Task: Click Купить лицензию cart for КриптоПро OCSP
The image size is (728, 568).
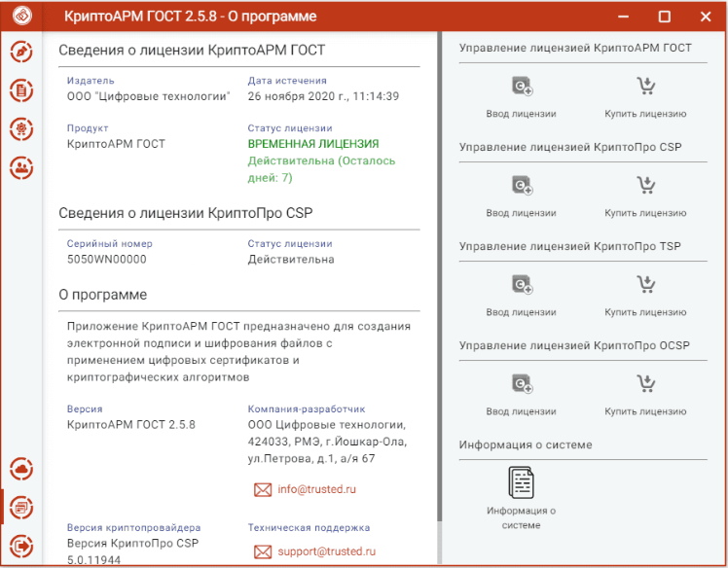Action: pyautogui.click(x=646, y=384)
